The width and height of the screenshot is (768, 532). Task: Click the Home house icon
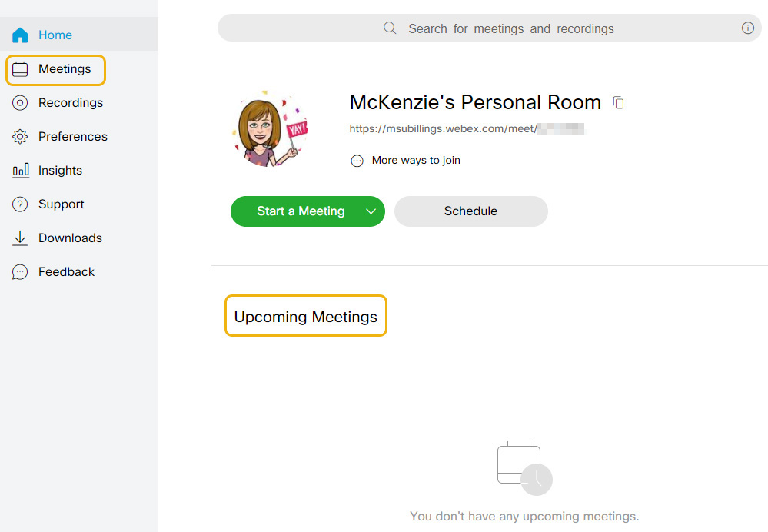pyautogui.click(x=19, y=35)
